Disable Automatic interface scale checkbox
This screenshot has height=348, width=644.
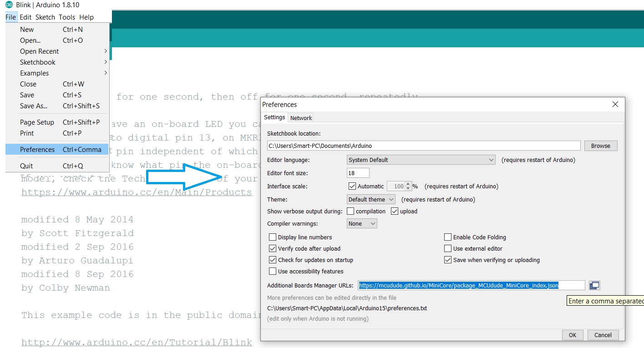tap(352, 186)
